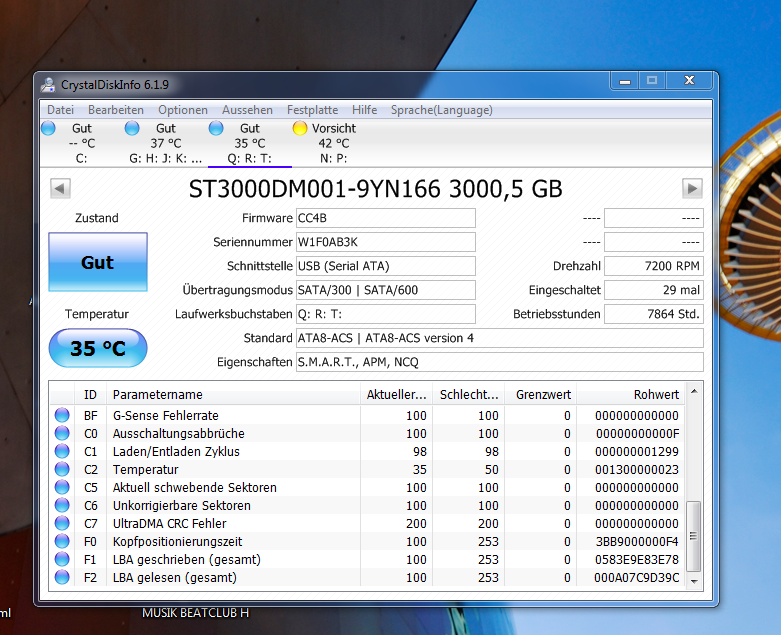This screenshot has width=781, height=635.
Task: Click the Schnittstelle field USB (Serial ATA)
Action: pyautogui.click(x=386, y=266)
